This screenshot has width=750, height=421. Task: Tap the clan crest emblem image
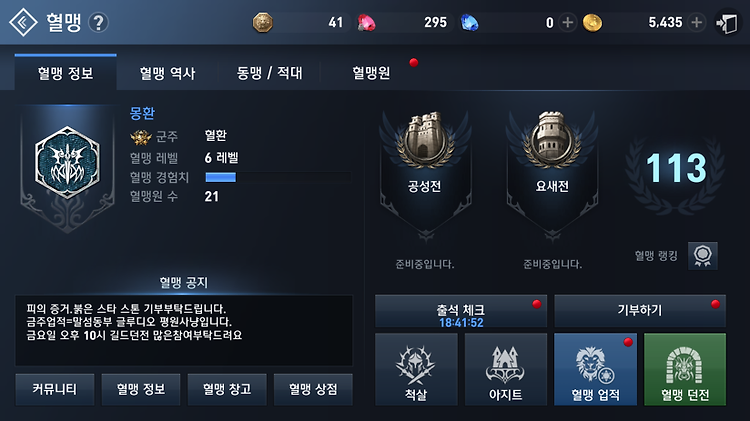pos(67,163)
